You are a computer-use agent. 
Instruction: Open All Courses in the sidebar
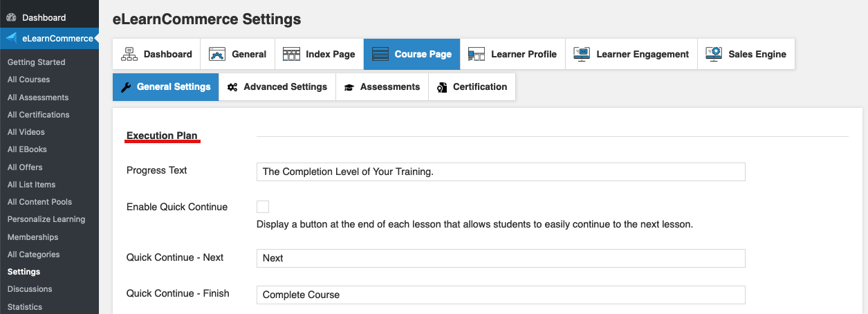(28, 80)
